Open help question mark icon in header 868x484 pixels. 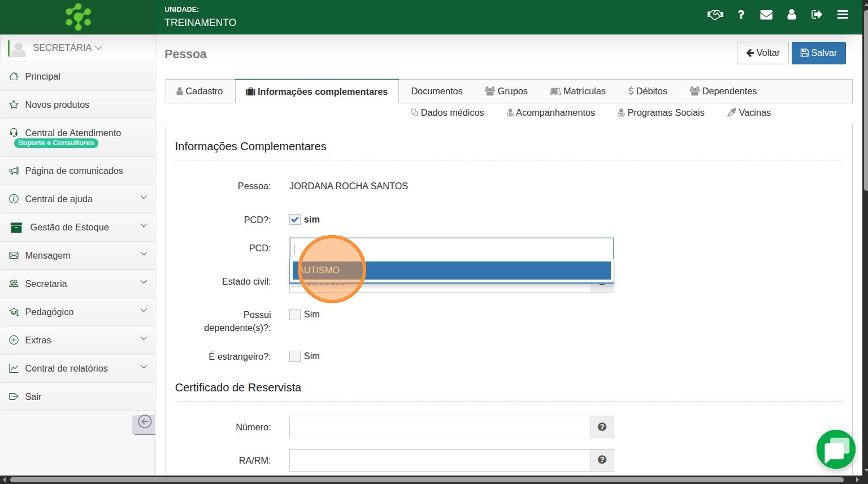[x=741, y=15]
